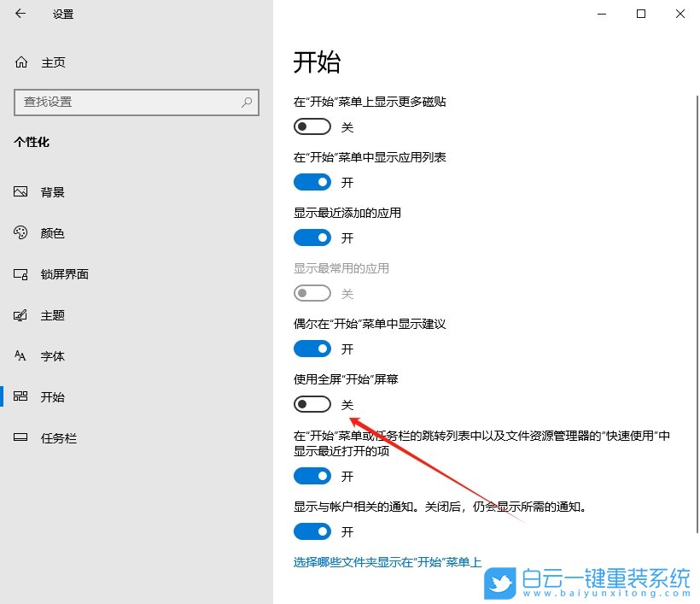Select the 背景 (Background) sidebar icon
Image resolution: width=700 pixels, height=604 pixels.
pyautogui.click(x=20, y=191)
